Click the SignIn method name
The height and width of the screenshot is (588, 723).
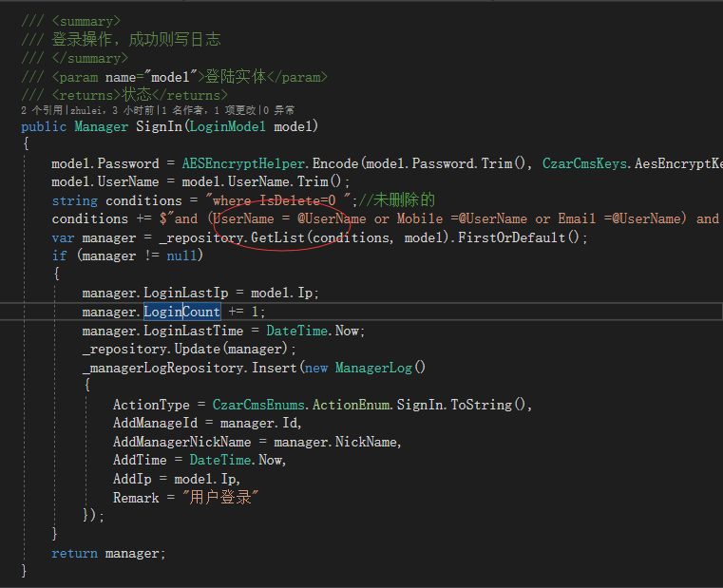pos(160,126)
